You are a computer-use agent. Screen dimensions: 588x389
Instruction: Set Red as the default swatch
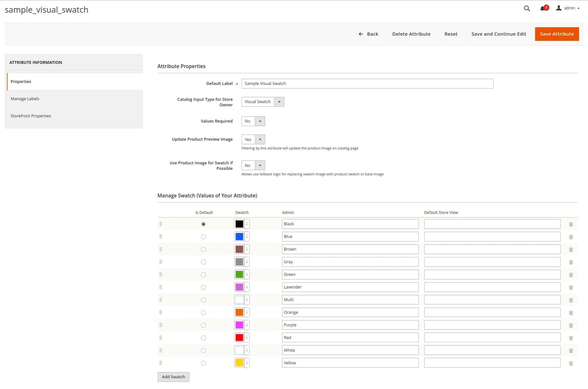tap(203, 338)
